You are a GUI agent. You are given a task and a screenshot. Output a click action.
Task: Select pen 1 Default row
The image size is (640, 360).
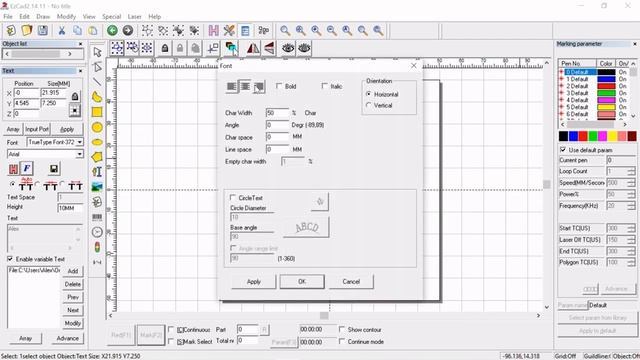[x=577, y=79]
